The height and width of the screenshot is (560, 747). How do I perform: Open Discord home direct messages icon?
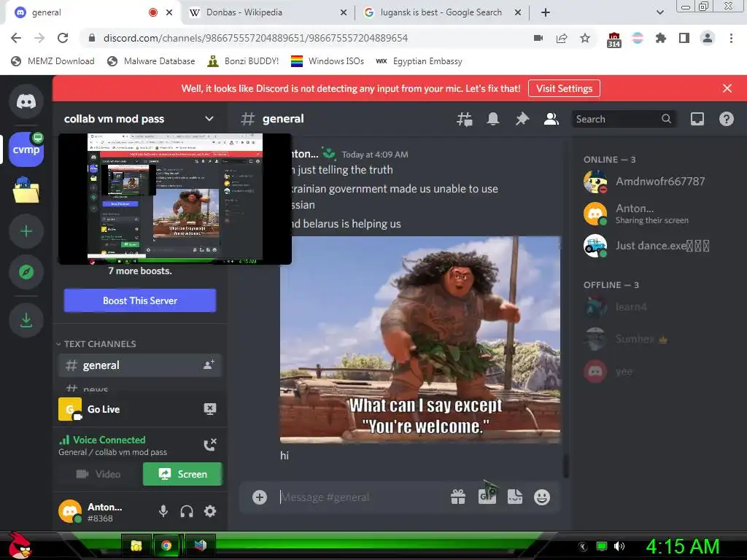click(26, 101)
